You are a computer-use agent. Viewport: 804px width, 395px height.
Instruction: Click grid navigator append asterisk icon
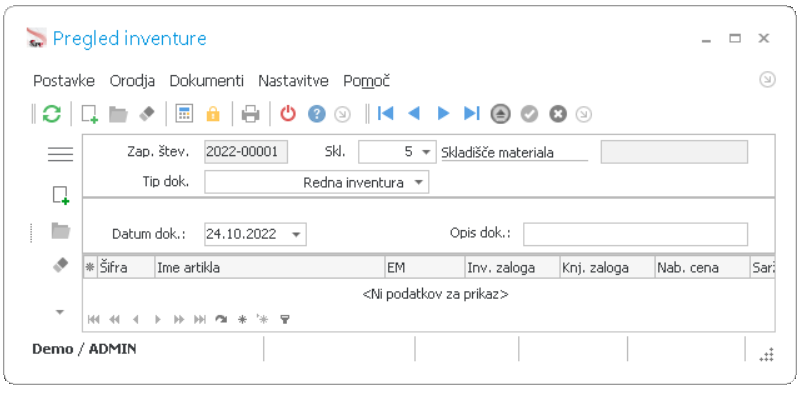(x=242, y=320)
